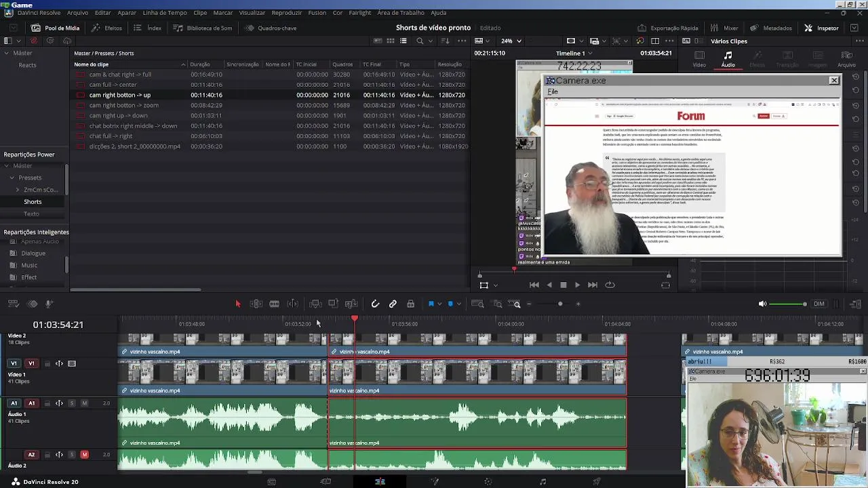Open the Linha de Tempo menu
The image size is (868, 488).
pyautogui.click(x=165, y=13)
